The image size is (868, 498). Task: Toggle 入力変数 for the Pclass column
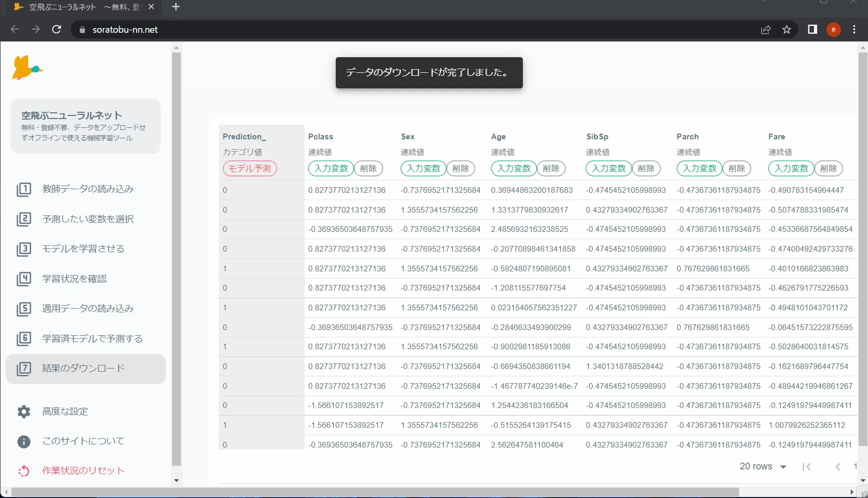coord(331,168)
